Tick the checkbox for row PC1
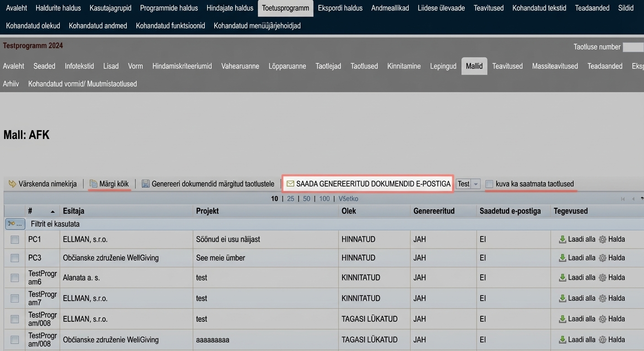 click(x=15, y=239)
